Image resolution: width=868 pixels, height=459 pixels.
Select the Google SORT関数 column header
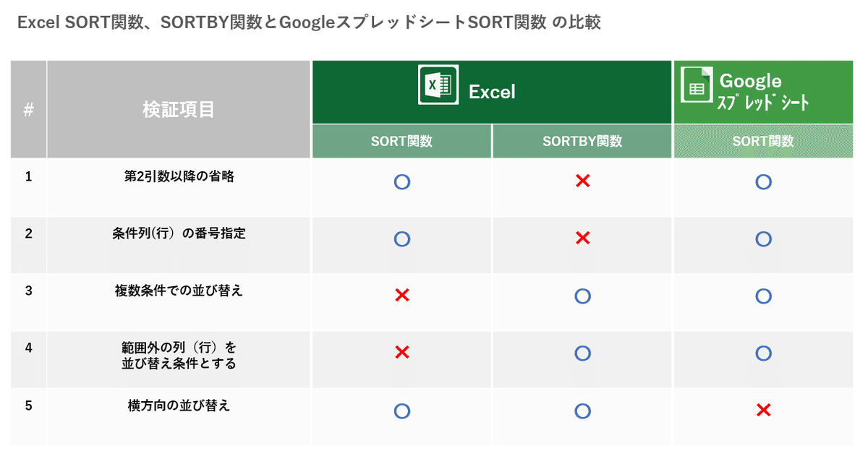(x=763, y=141)
